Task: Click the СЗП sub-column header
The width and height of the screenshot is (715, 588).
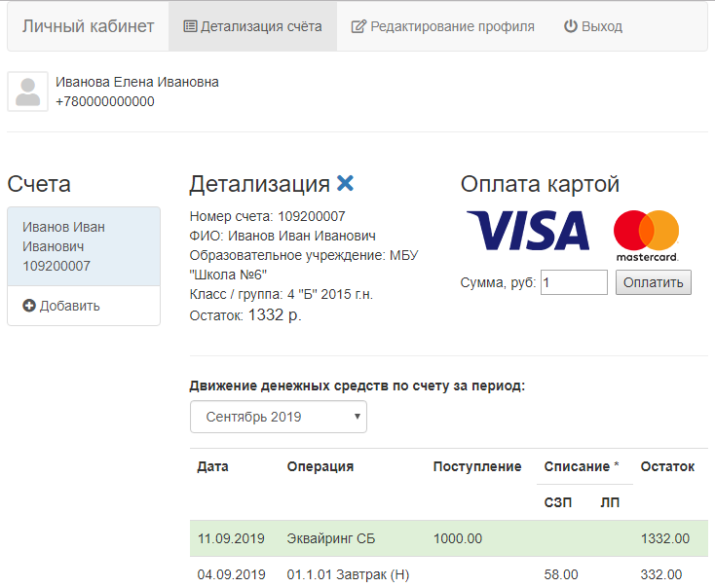Action: tap(558, 502)
